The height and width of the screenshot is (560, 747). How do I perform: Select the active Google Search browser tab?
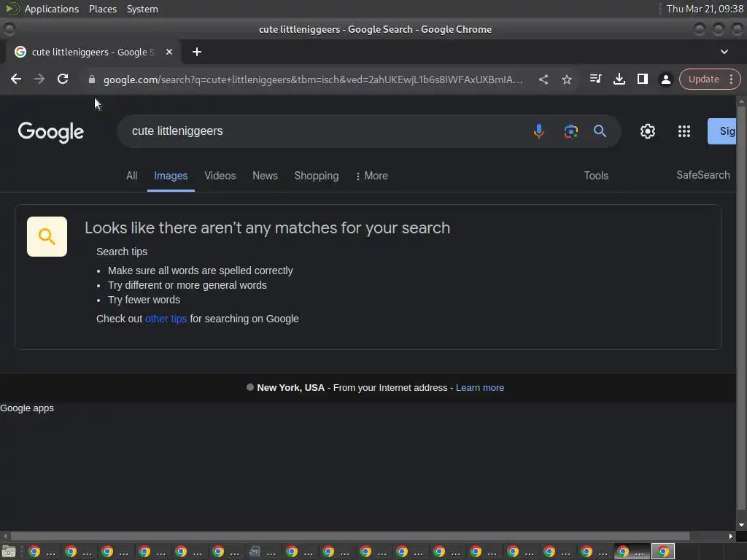pyautogui.click(x=93, y=52)
